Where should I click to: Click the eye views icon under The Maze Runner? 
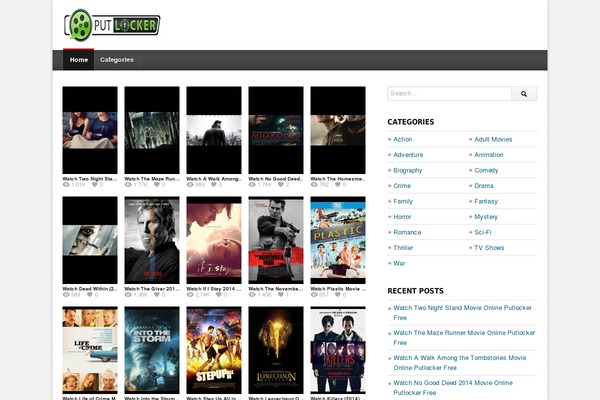[128, 184]
